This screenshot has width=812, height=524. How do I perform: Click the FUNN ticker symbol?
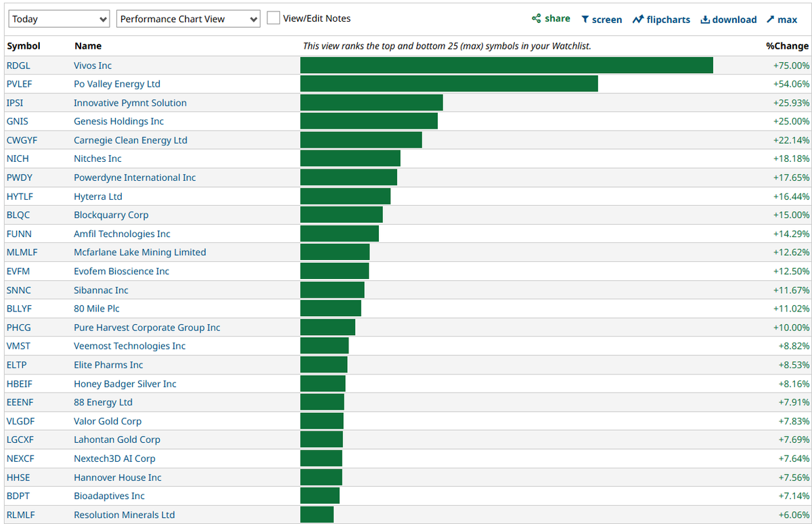19,234
